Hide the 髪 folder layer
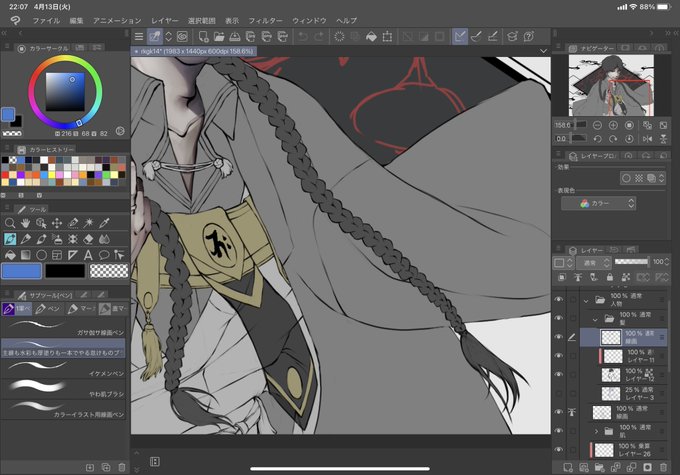The image size is (680, 475). click(559, 318)
